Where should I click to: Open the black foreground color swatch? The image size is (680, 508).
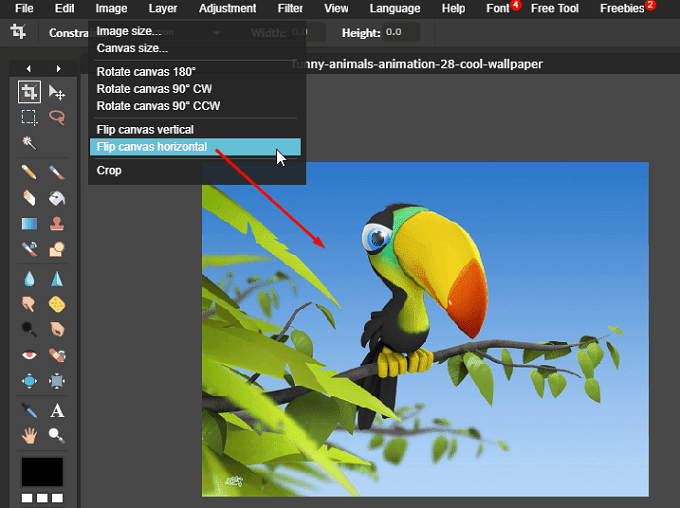(42, 472)
